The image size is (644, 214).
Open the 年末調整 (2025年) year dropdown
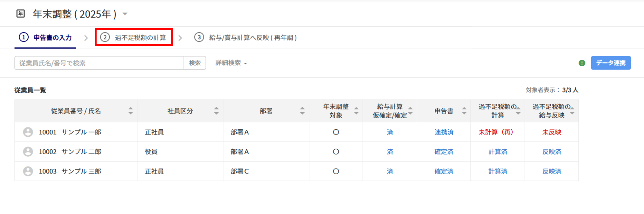tap(125, 14)
